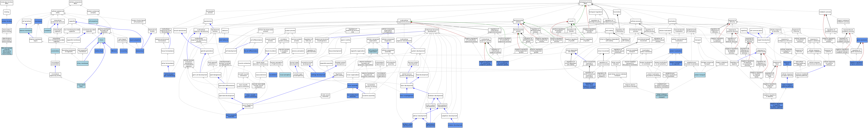Image resolution: width=868 pixels, height=128 pixels.
Task: Click the 'cytoplasm' node
Action: [x=47, y=30]
